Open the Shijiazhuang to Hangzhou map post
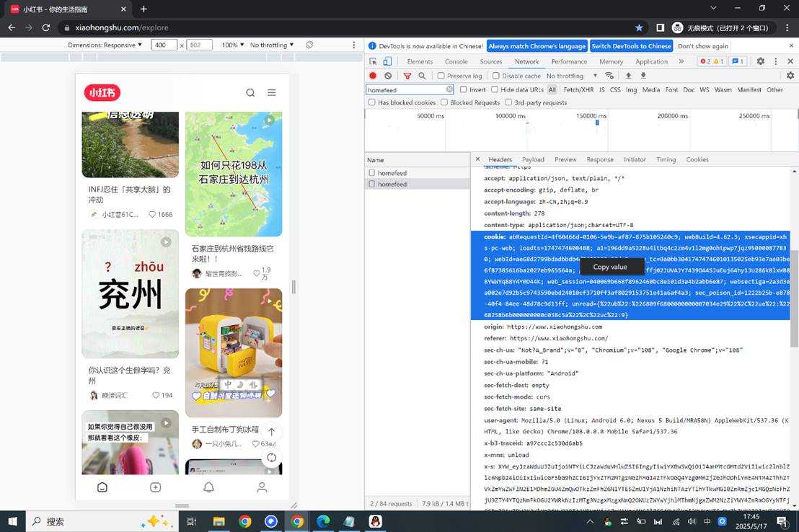The image size is (799, 532). [234, 174]
